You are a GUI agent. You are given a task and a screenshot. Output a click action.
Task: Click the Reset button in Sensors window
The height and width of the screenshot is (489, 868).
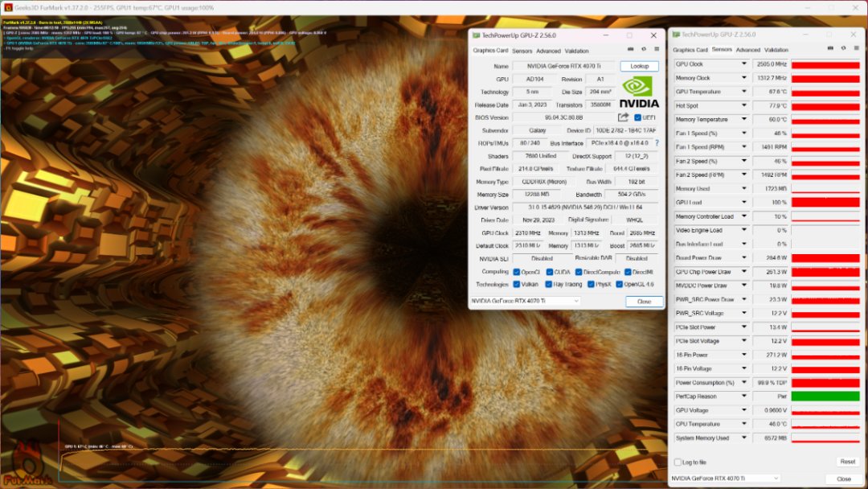[848, 462]
